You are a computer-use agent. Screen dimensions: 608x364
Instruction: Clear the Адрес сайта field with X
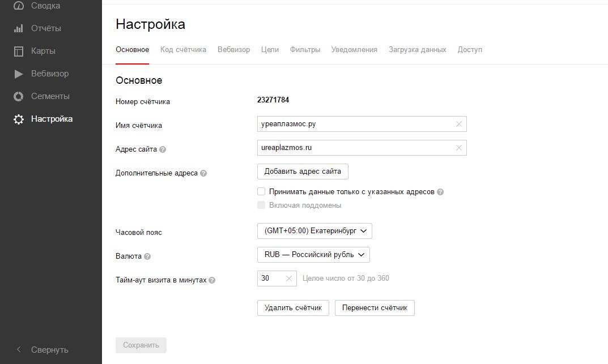(459, 148)
